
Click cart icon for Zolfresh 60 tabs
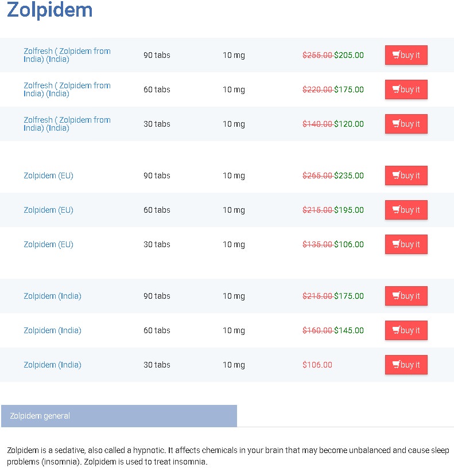(x=396, y=89)
